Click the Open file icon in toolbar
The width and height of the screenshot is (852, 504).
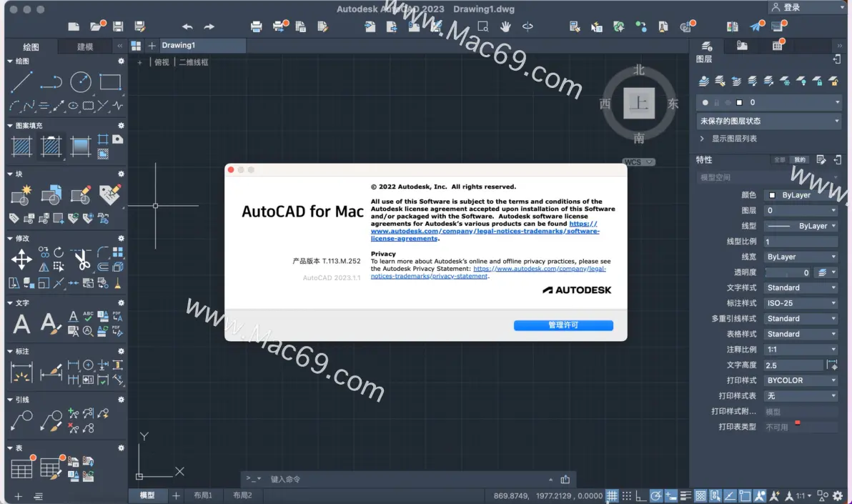pos(96,26)
